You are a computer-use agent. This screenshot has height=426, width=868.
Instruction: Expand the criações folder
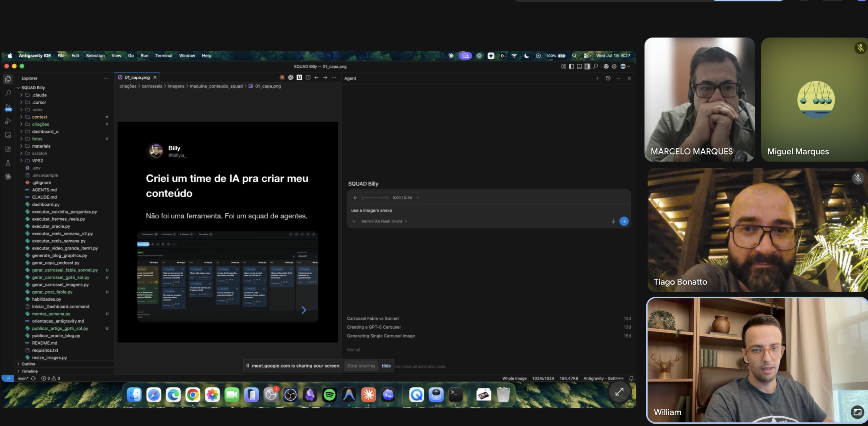(x=40, y=124)
